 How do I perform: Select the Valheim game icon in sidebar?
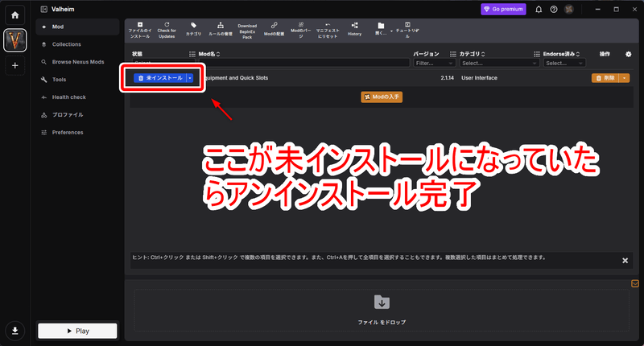(x=15, y=40)
